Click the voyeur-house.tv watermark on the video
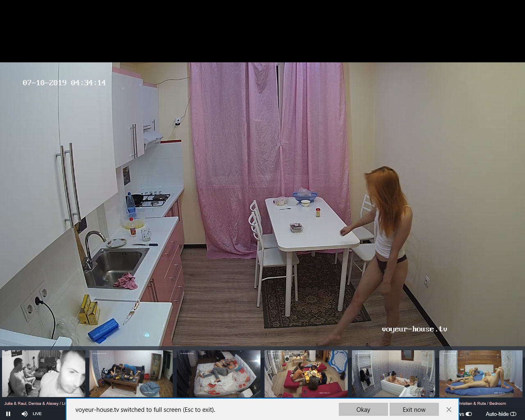Image resolution: width=525 pixels, height=420 pixels. (x=414, y=329)
